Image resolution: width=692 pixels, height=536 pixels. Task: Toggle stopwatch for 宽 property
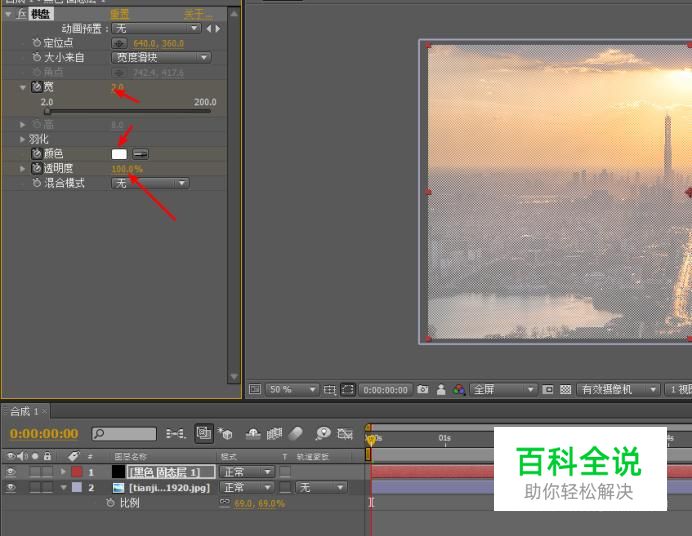(x=37, y=87)
